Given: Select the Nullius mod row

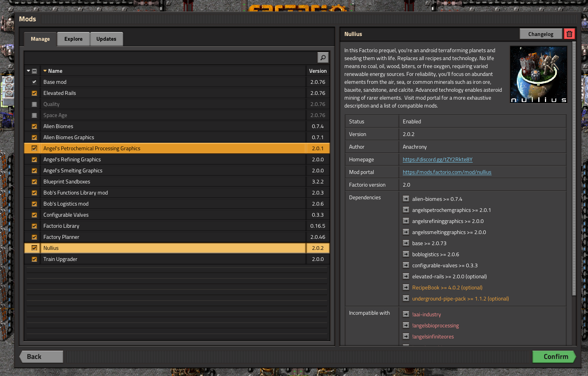Looking at the screenshot, I should pos(177,248).
